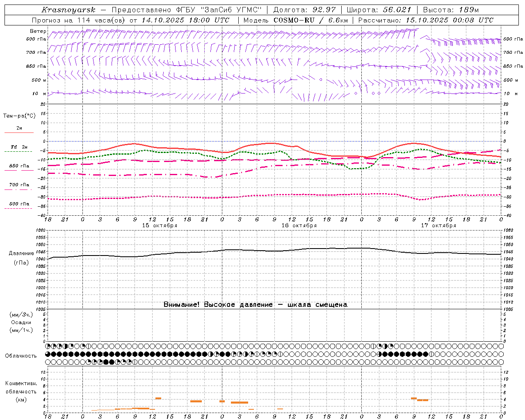The image size is (525, 420).
Task: Click the Конвективн. convective cloud label
Action: [x=21, y=383]
